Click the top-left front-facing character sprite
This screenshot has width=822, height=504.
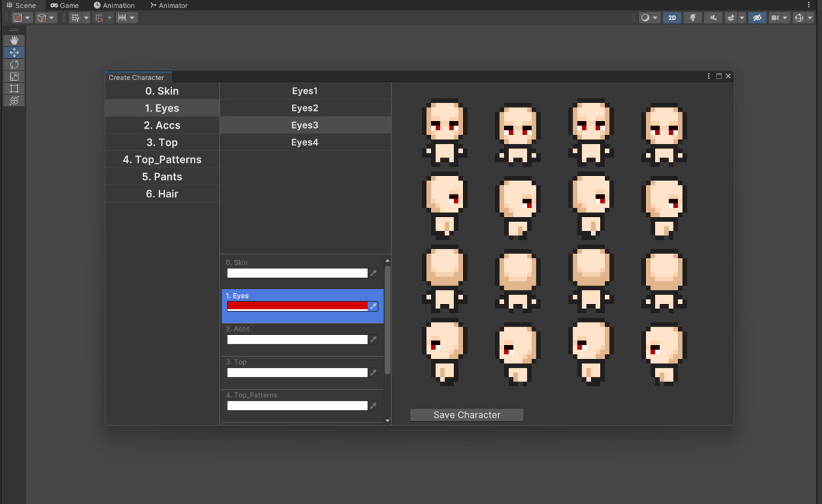point(445,133)
